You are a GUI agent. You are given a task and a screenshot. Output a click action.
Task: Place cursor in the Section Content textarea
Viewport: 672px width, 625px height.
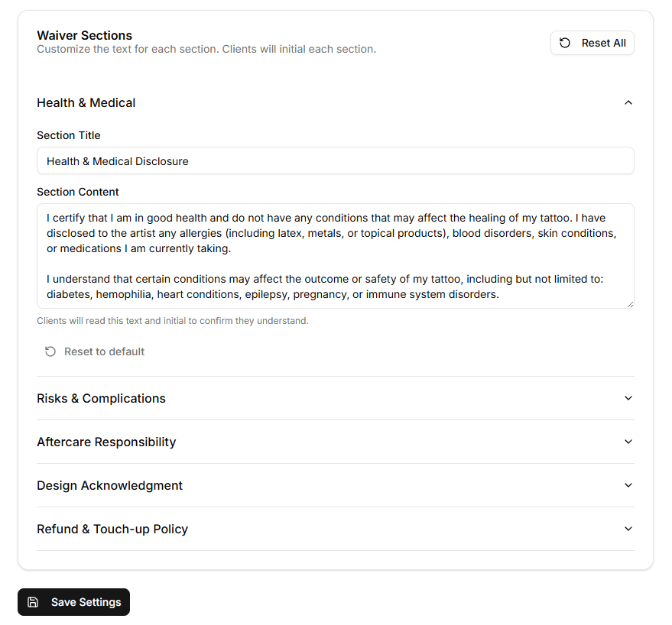click(335, 256)
